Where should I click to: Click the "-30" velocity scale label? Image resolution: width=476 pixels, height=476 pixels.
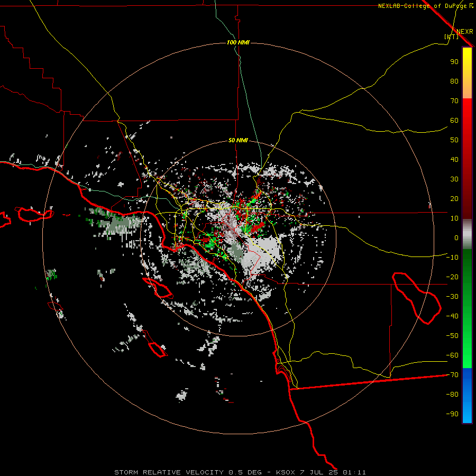[x=452, y=296]
